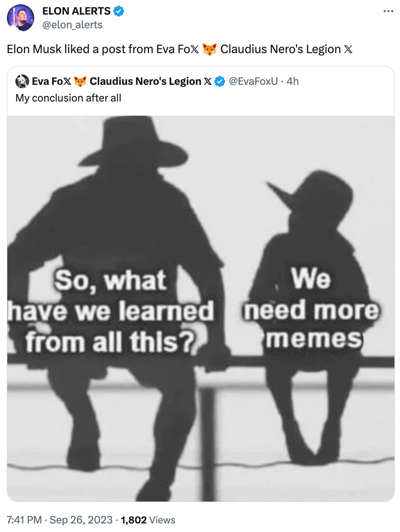Click the X logo after Legion in quoted header
The width and height of the screenshot is (400, 532).
(208, 81)
